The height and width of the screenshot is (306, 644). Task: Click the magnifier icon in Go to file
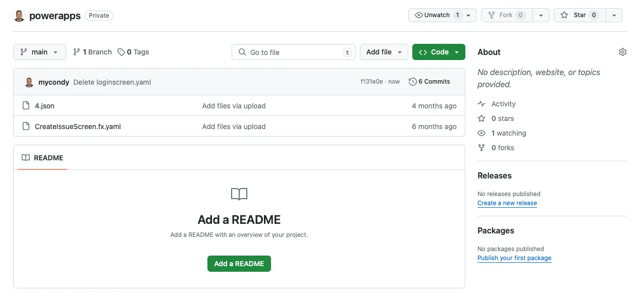click(242, 52)
